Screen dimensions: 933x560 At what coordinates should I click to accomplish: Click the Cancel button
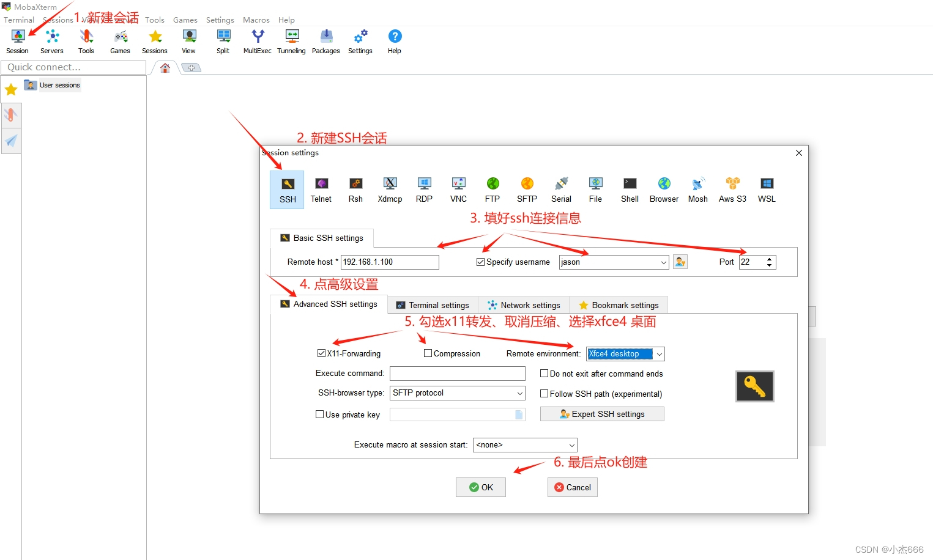pyautogui.click(x=573, y=487)
